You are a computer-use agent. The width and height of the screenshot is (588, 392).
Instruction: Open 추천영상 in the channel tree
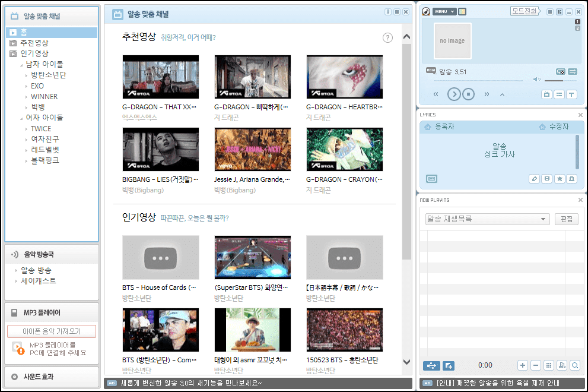pos(34,43)
